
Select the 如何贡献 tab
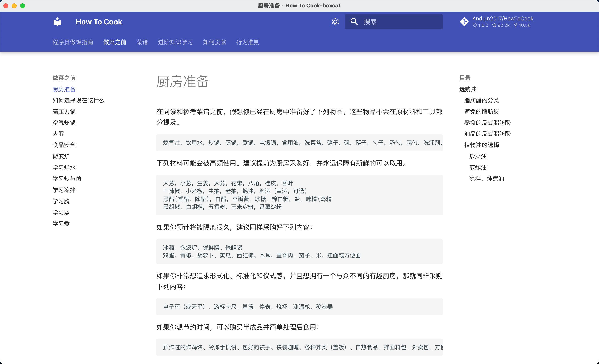coord(214,42)
